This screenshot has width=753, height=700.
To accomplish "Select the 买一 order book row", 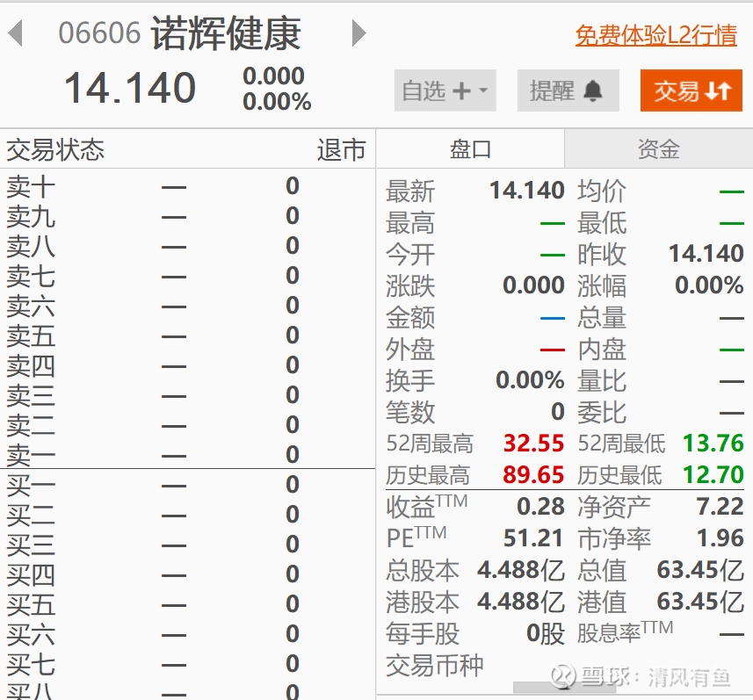I will [x=187, y=485].
